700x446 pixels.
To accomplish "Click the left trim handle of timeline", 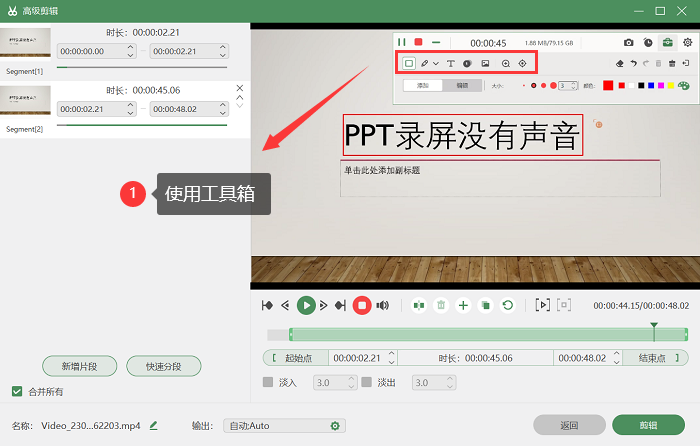I will [x=291, y=334].
